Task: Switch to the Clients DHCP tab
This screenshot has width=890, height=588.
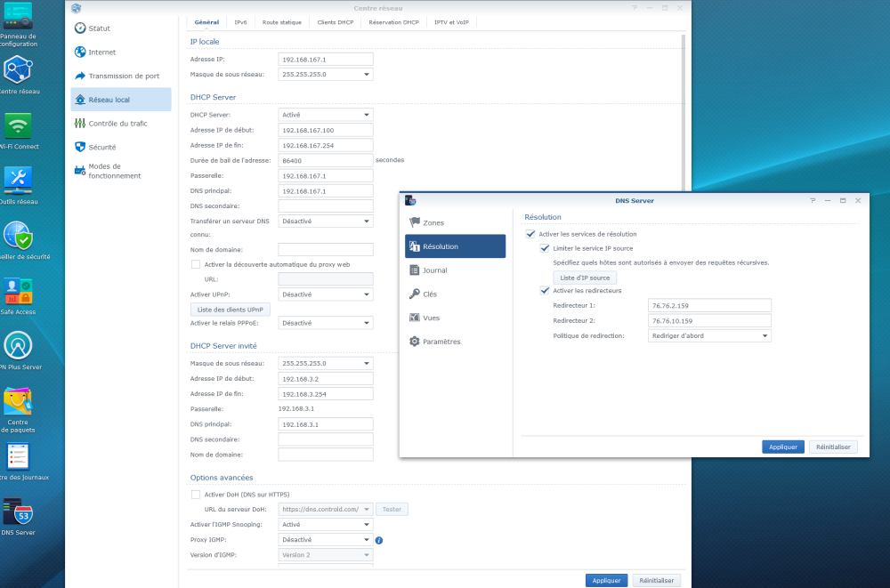Action: 335,22
